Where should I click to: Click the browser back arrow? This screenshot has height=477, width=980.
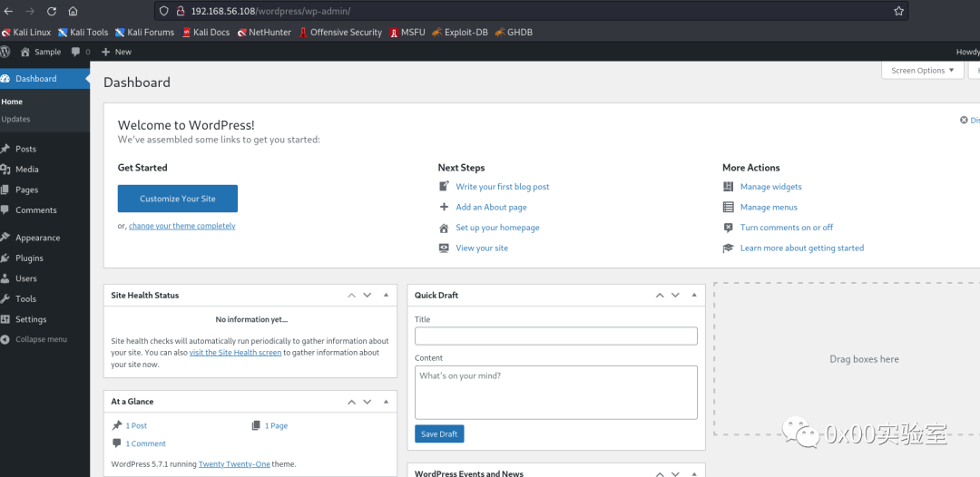pyautogui.click(x=8, y=11)
